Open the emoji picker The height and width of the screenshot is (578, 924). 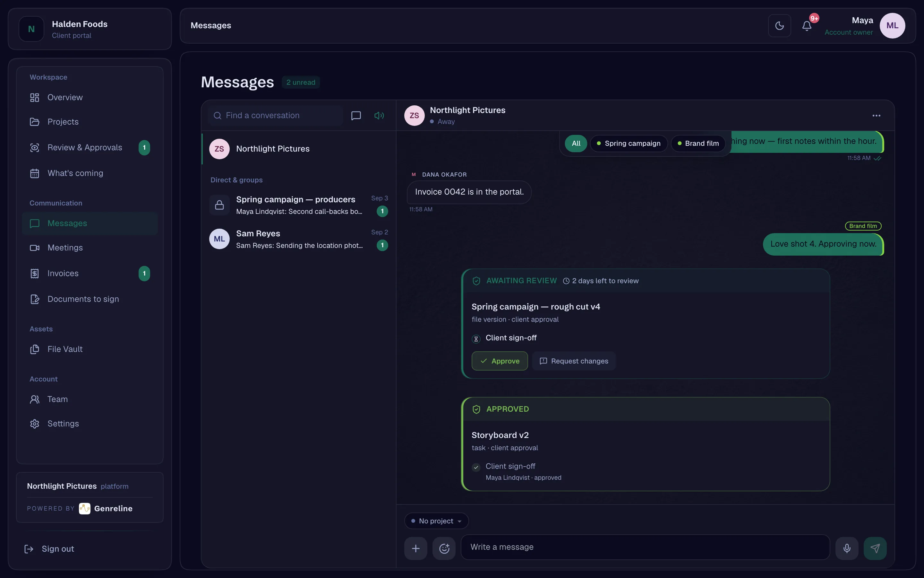(444, 548)
